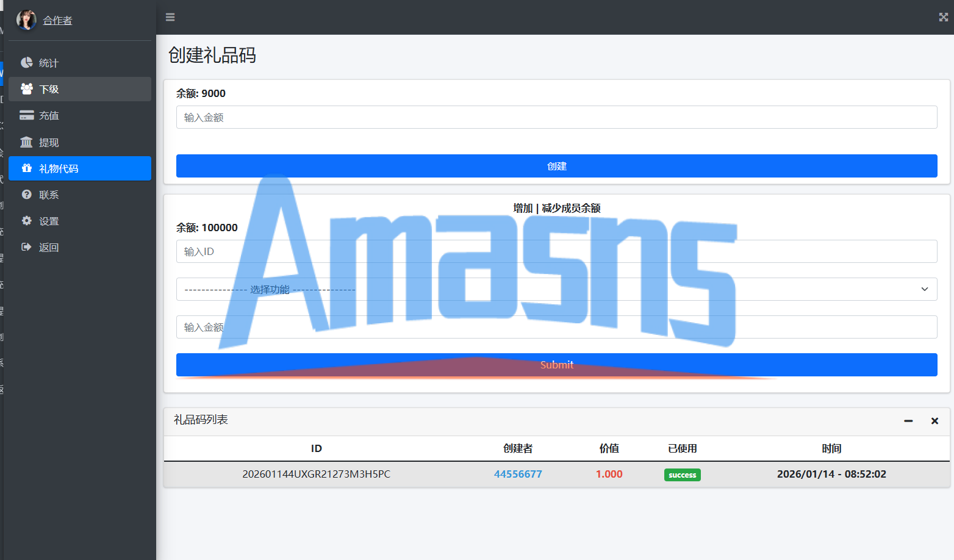954x560 pixels.
Task: Click the 返回 sign-out icon
Action: [x=26, y=246]
